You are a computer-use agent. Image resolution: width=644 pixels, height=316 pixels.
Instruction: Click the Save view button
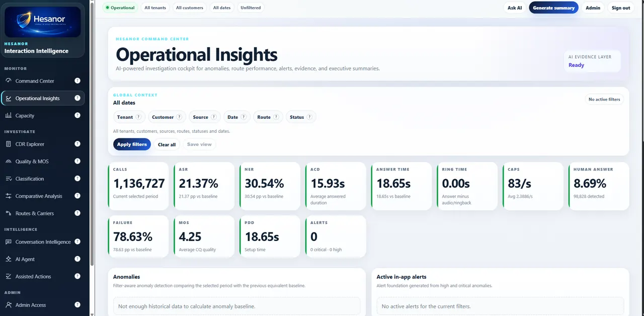pos(199,144)
